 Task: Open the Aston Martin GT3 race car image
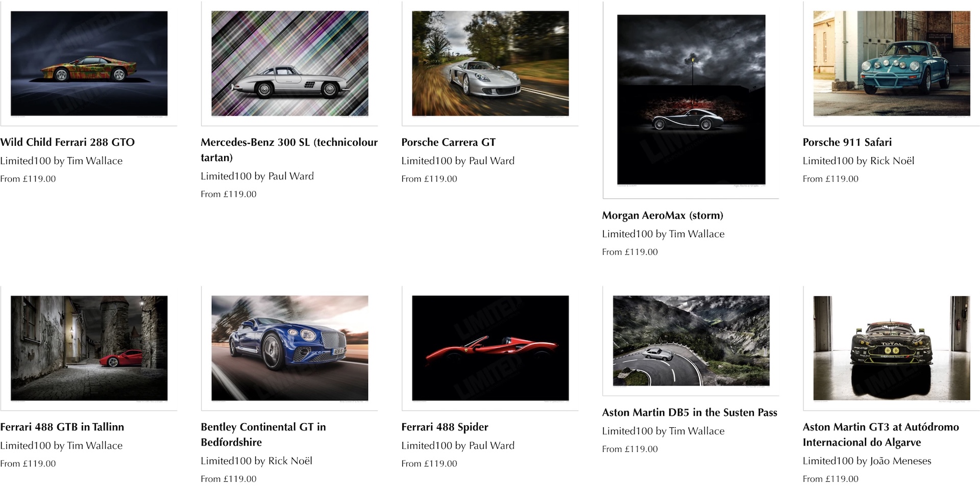[x=891, y=348]
